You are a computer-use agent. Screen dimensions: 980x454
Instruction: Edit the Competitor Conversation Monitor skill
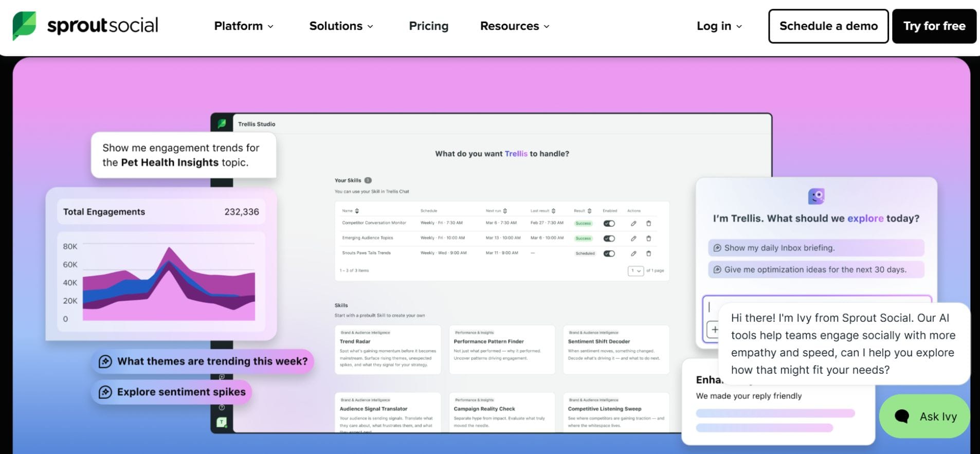click(633, 223)
